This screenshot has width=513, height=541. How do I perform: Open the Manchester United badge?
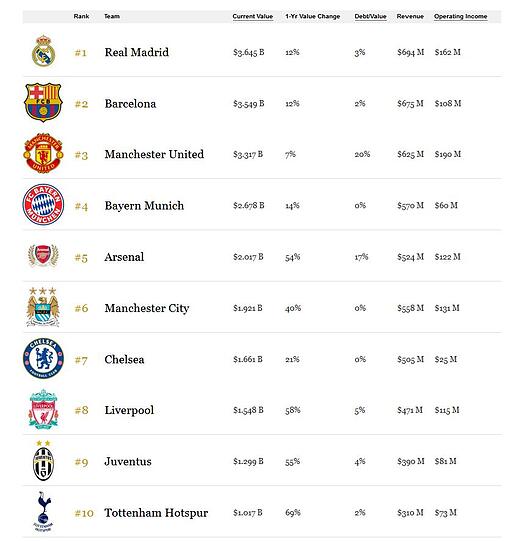coord(43,153)
